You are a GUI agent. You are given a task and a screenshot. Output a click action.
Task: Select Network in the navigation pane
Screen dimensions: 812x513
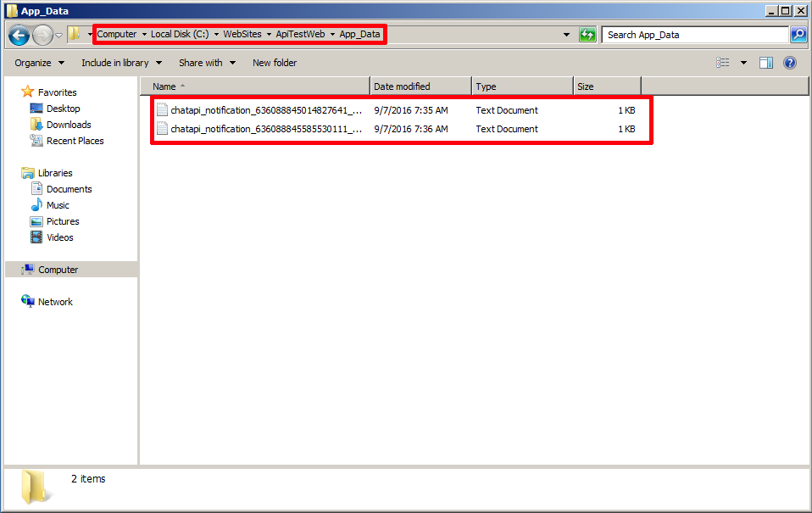[55, 302]
